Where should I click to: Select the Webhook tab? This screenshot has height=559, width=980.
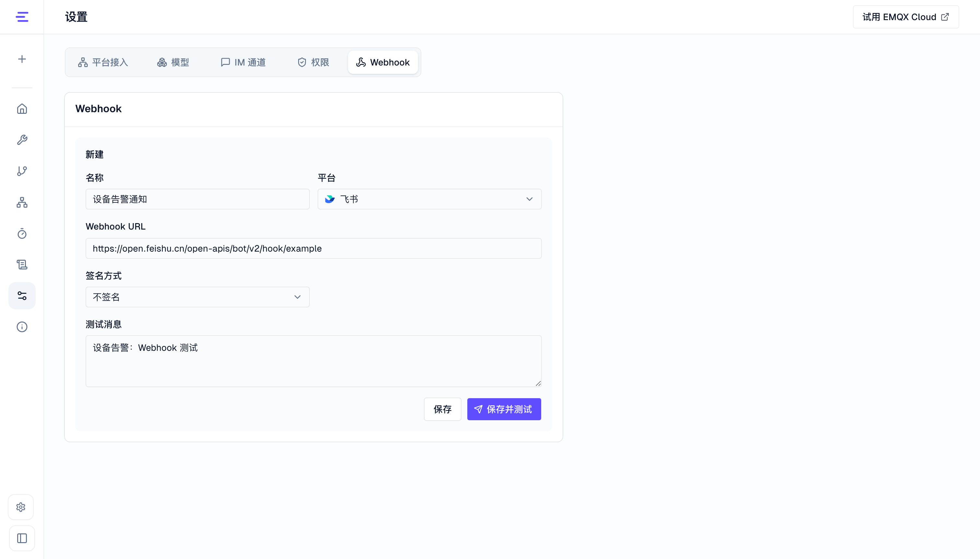tap(383, 62)
